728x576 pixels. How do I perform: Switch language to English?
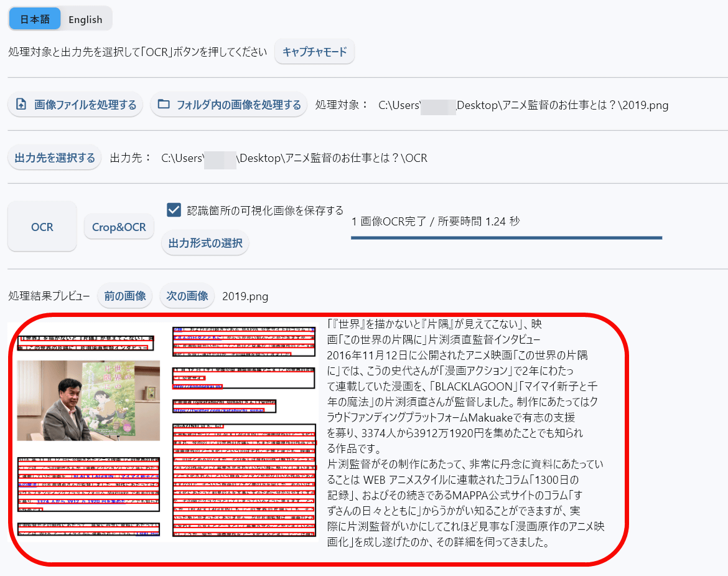tap(85, 19)
